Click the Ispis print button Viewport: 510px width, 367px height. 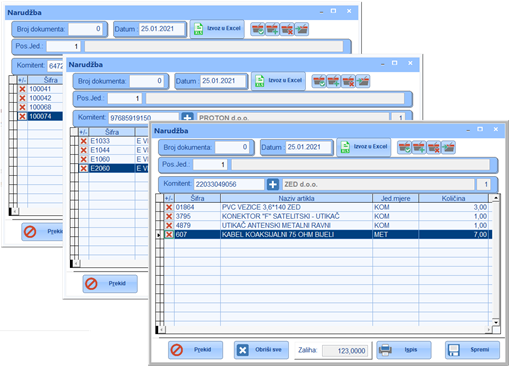404,350
